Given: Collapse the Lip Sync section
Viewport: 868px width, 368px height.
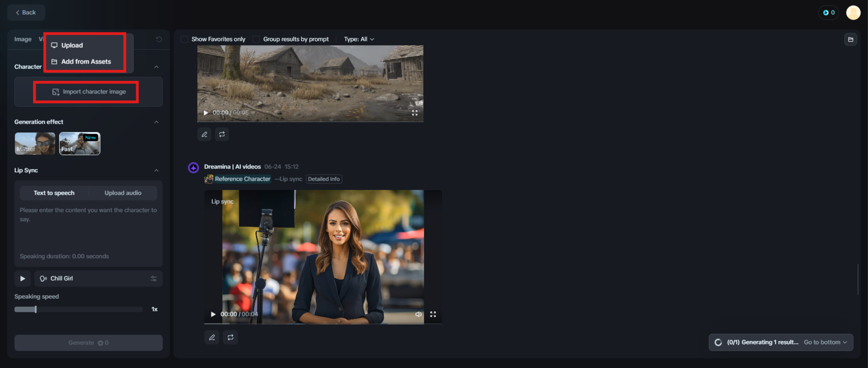Looking at the screenshot, I should point(156,171).
